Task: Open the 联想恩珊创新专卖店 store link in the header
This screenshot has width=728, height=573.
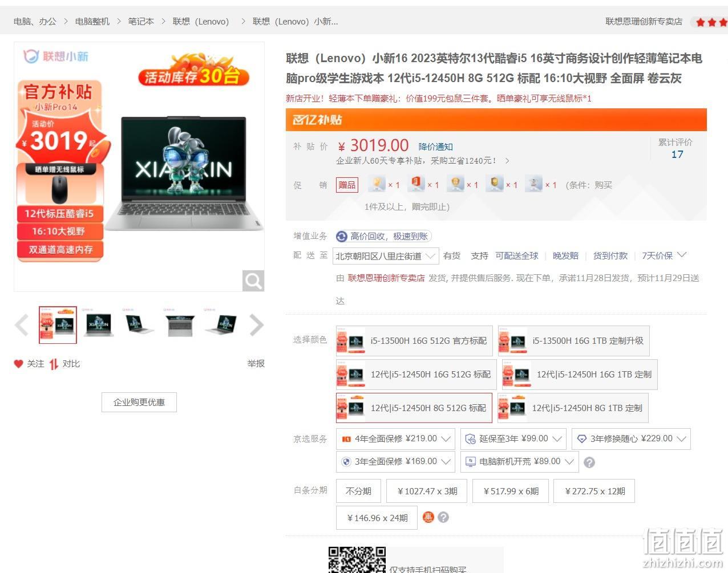Action: coord(644,22)
